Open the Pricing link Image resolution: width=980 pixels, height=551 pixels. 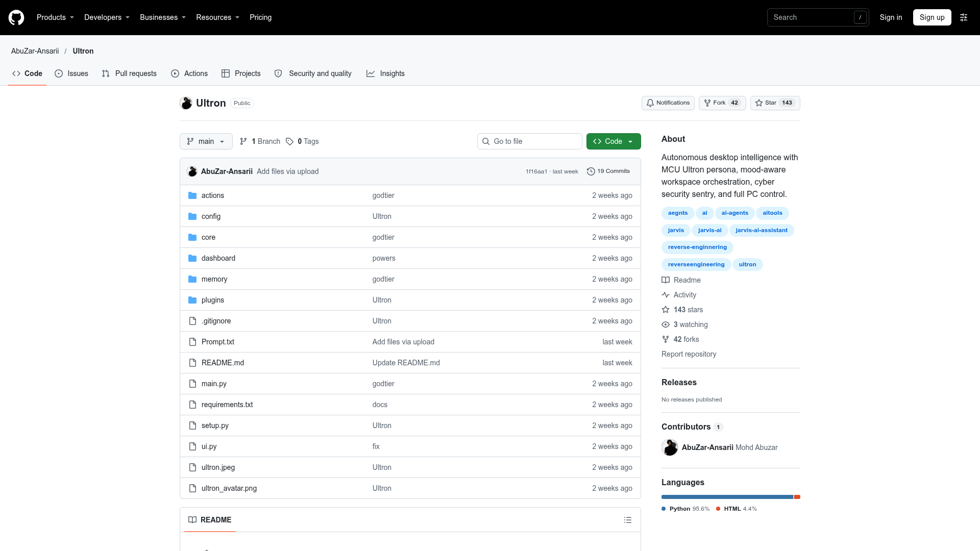pos(260,17)
